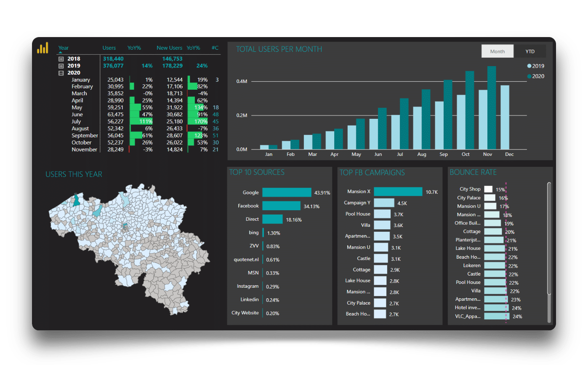Click the 178,229 new users value
This screenshot has height=372, width=588.
[x=173, y=66]
